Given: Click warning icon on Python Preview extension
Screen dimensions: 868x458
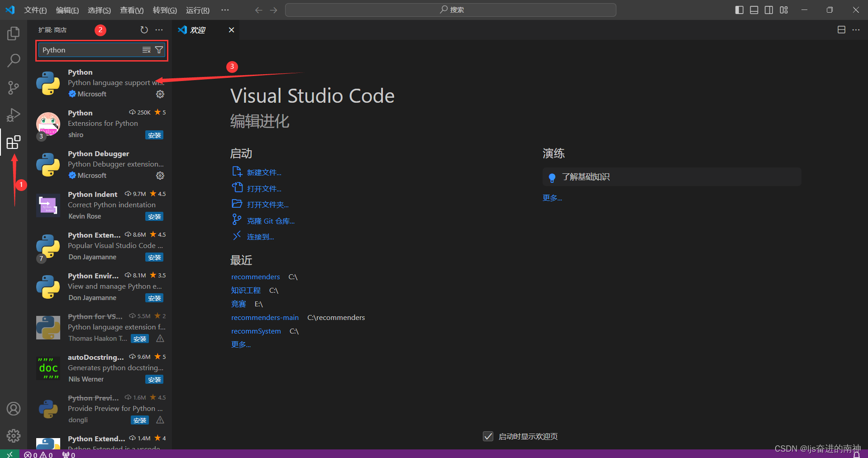Looking at the screenshot, I should coord(160,420).
